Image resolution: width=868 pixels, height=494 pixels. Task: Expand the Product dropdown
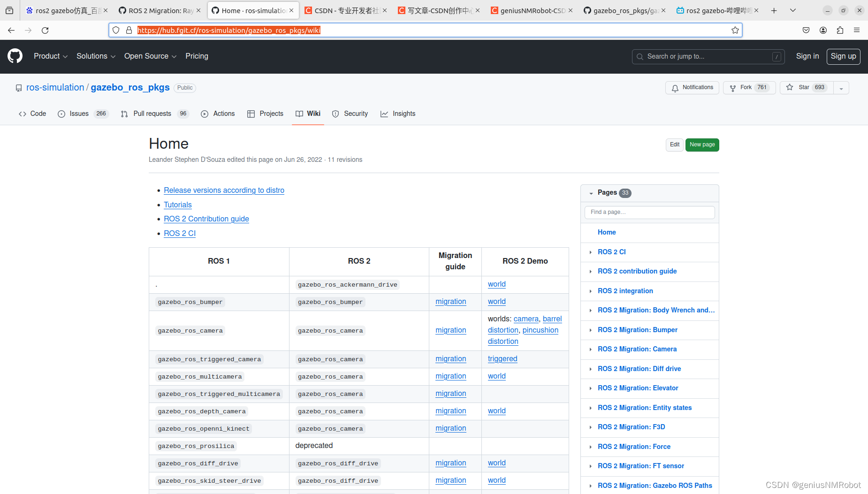point(50,56)
